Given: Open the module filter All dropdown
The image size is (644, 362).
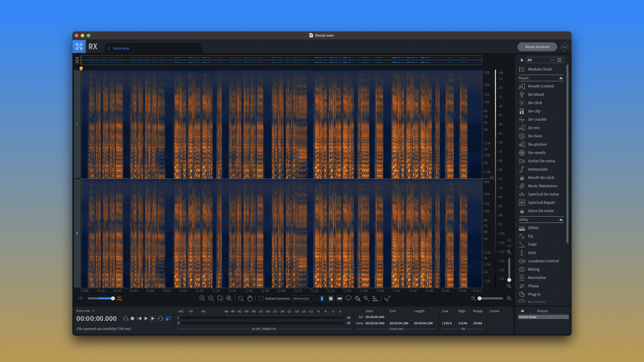Looking at the screenshot, I should click(x=540, y=60).
